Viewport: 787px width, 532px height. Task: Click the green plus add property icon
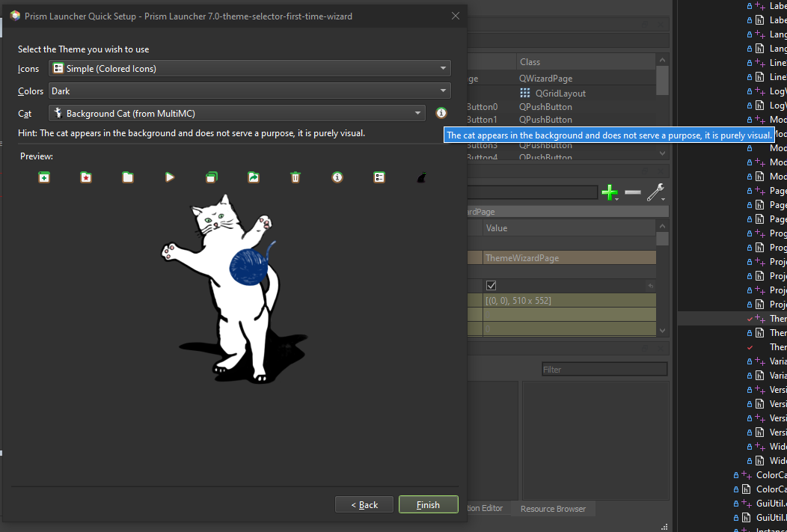coord(610,193)
